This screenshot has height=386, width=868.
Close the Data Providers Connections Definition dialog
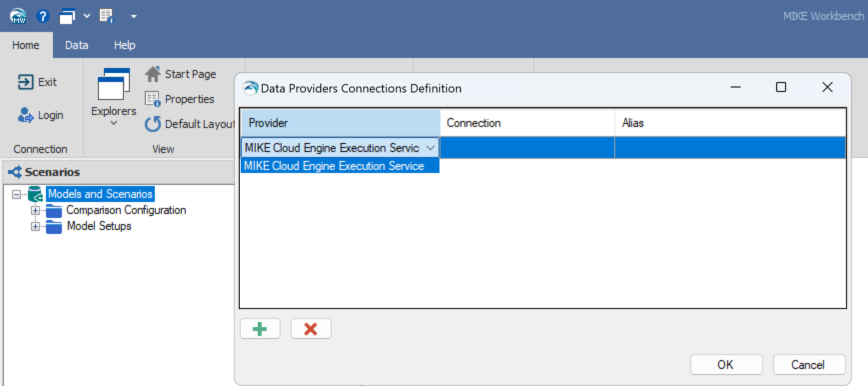click(827, 87)
